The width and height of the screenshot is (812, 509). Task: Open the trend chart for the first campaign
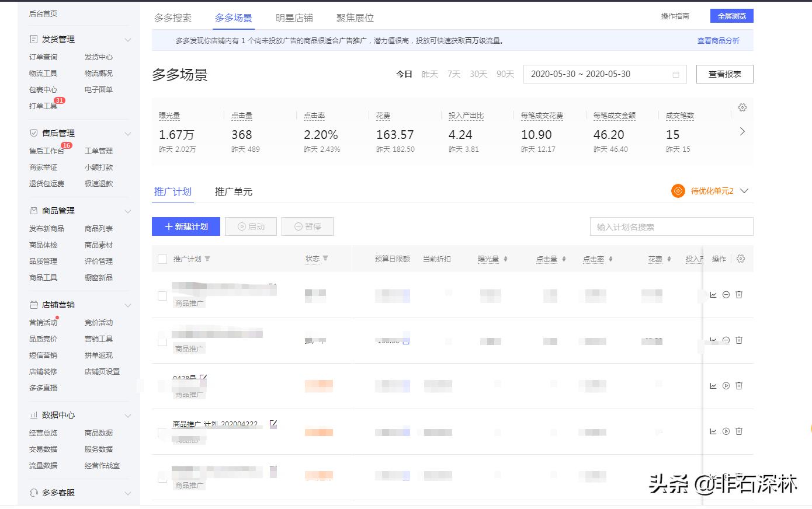(x=713, y=295)
